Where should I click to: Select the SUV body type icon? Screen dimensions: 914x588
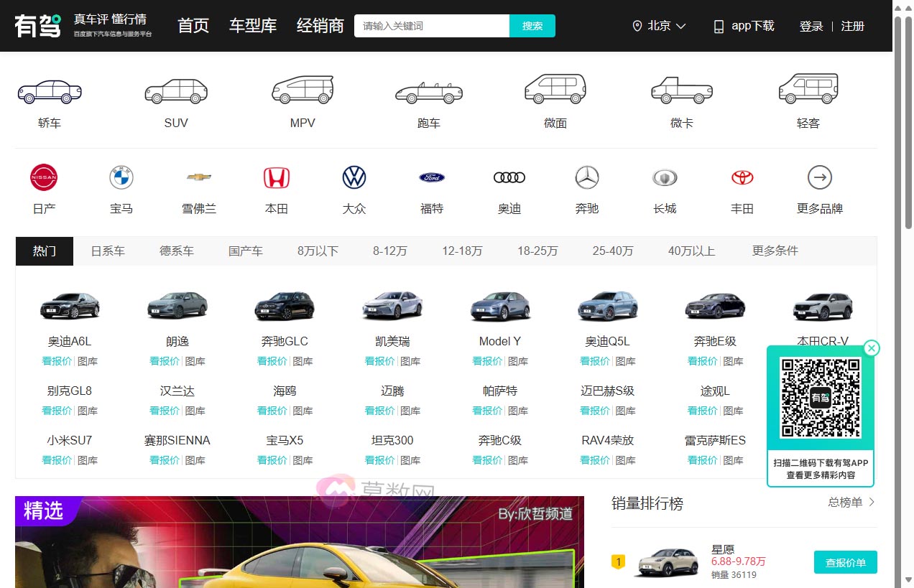[x=176, y=91]
